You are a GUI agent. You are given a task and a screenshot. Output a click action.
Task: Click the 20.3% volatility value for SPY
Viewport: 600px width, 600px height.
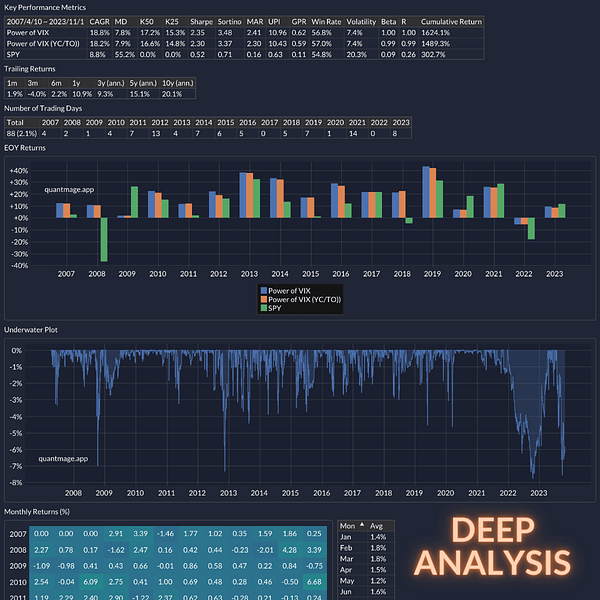356,55
